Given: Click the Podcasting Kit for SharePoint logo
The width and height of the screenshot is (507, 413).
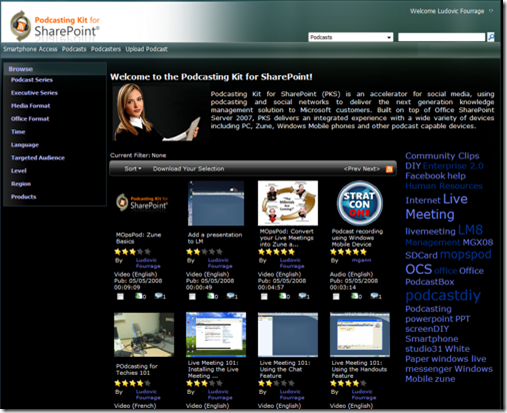Looking at the screenshot, I should (55, 26).
